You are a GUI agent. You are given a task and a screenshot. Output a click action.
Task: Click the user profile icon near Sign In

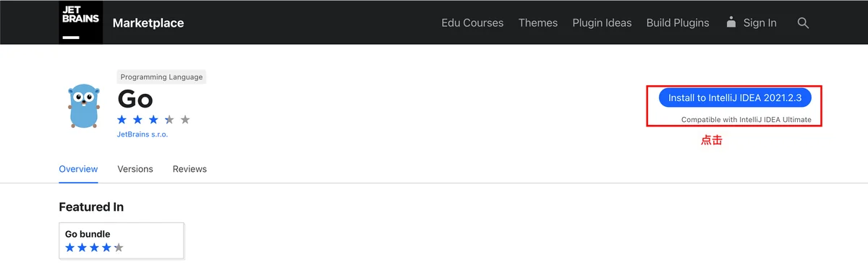pyautogui.click(x=731, y=22)
